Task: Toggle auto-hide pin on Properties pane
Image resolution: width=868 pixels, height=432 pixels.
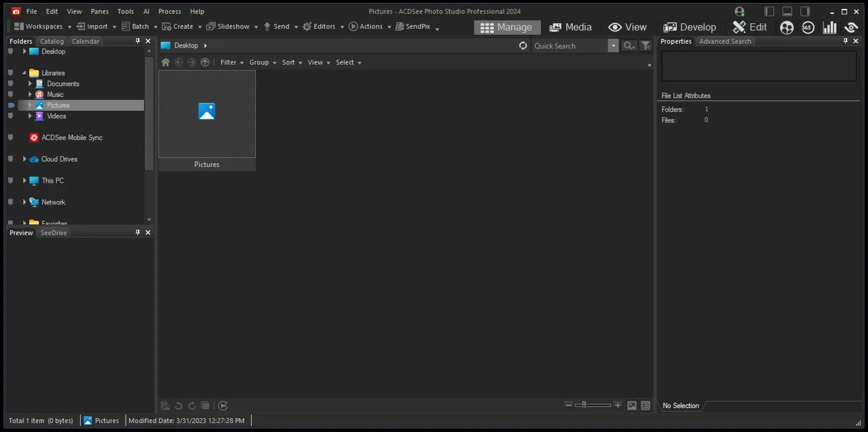Action: coord(845,41)
